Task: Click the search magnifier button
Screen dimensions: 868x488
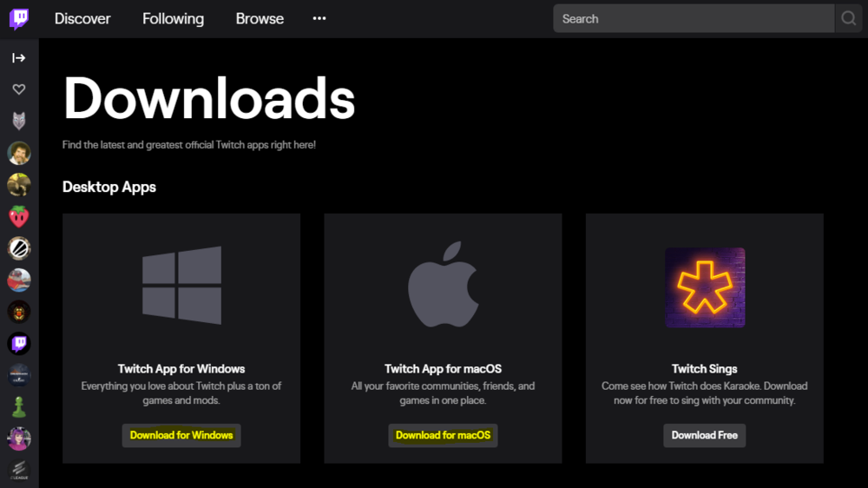Action: 848,18
